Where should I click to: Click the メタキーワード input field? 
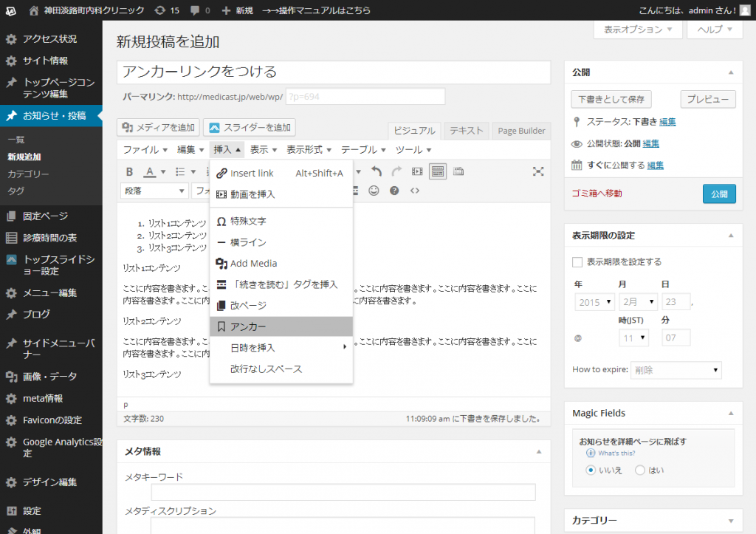343,492
